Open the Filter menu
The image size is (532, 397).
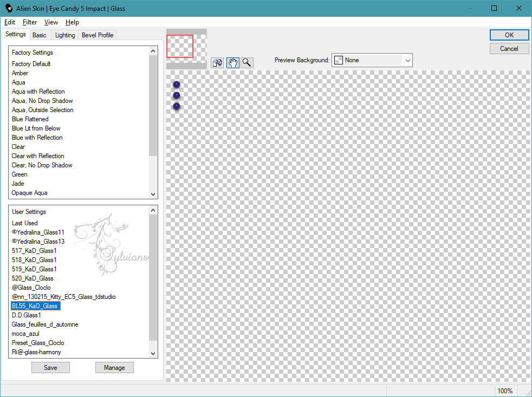coord(29,22)
